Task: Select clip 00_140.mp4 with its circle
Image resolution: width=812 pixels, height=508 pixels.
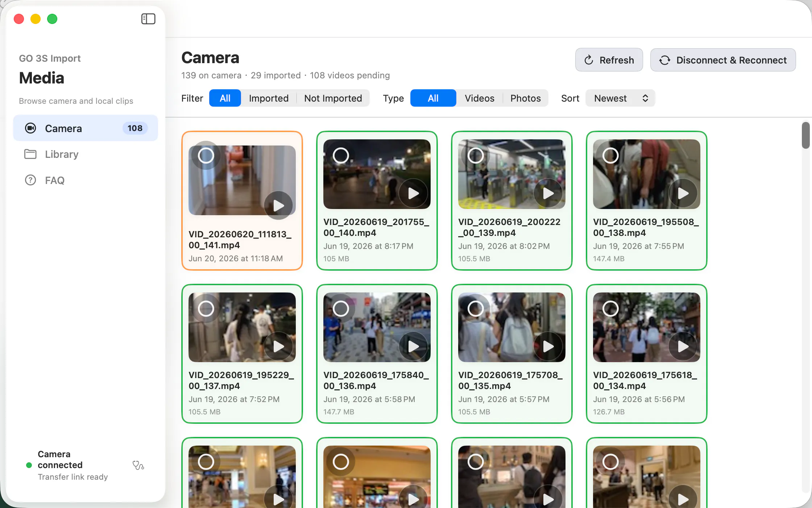Action: click(341, 156)
